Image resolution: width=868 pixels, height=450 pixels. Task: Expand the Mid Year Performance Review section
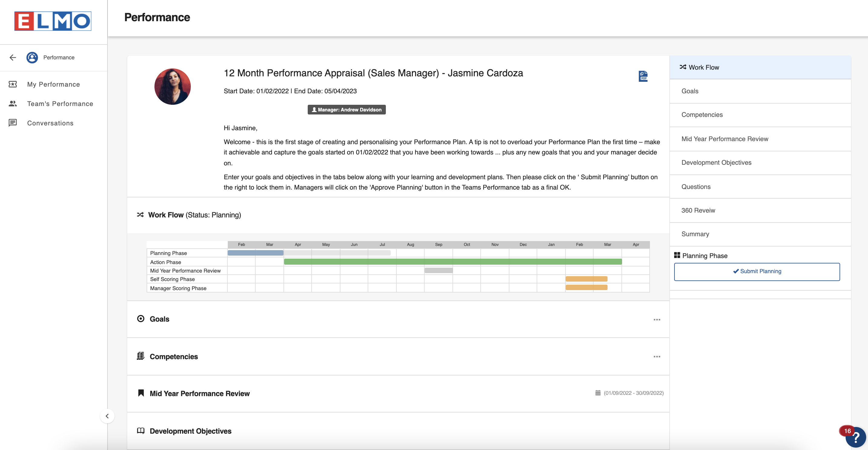[200, 393]
